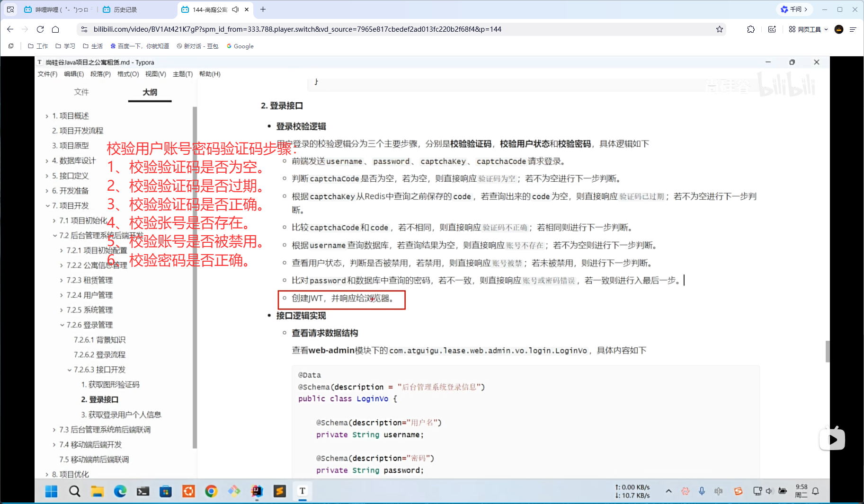
Task: Switch sidebar to 大纲 tab
Action: (x=150, y=92)
